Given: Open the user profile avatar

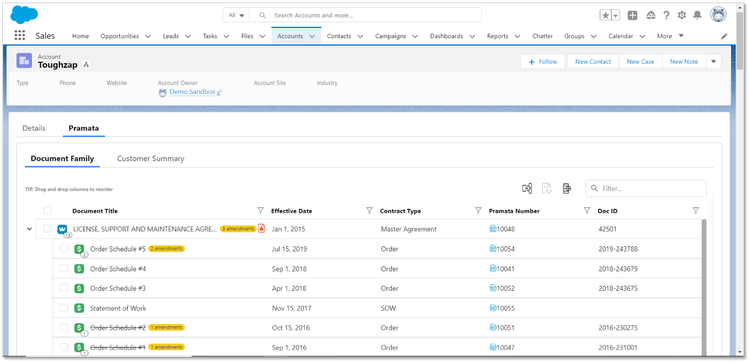Looking at the screenshot, I should coord(718,15).
